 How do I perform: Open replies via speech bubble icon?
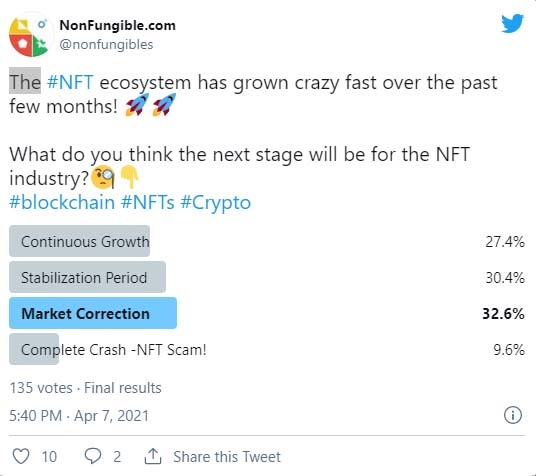click(x=93, y=456)
